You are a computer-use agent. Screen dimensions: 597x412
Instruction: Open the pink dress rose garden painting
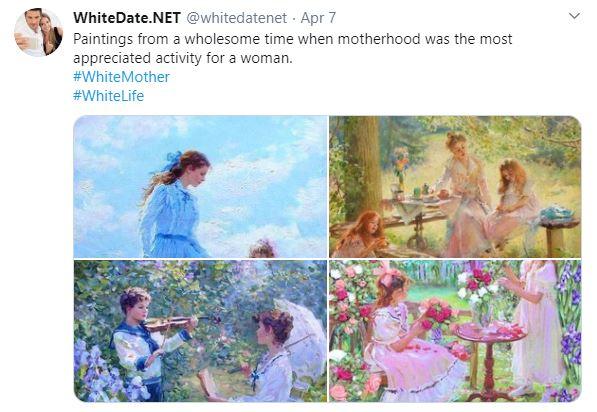[455, 331]
